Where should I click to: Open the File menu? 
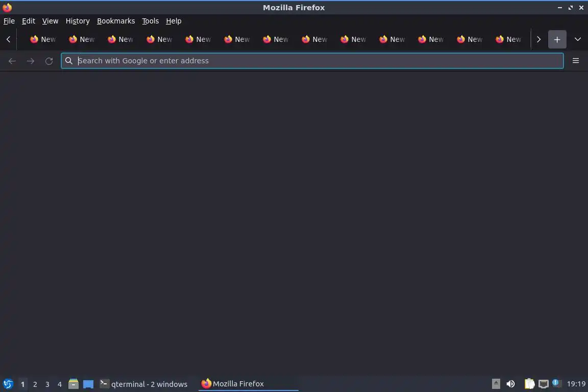(x=9, y=21)
